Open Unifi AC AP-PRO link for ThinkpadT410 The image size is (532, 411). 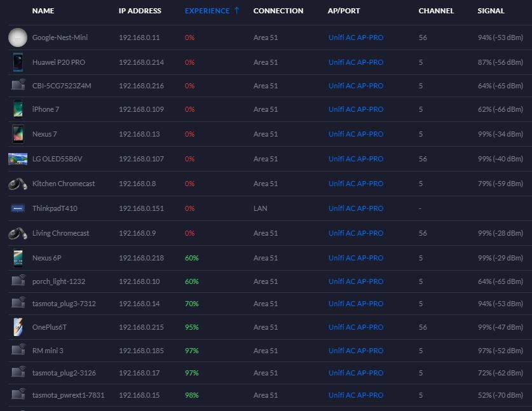coord(355,208)
